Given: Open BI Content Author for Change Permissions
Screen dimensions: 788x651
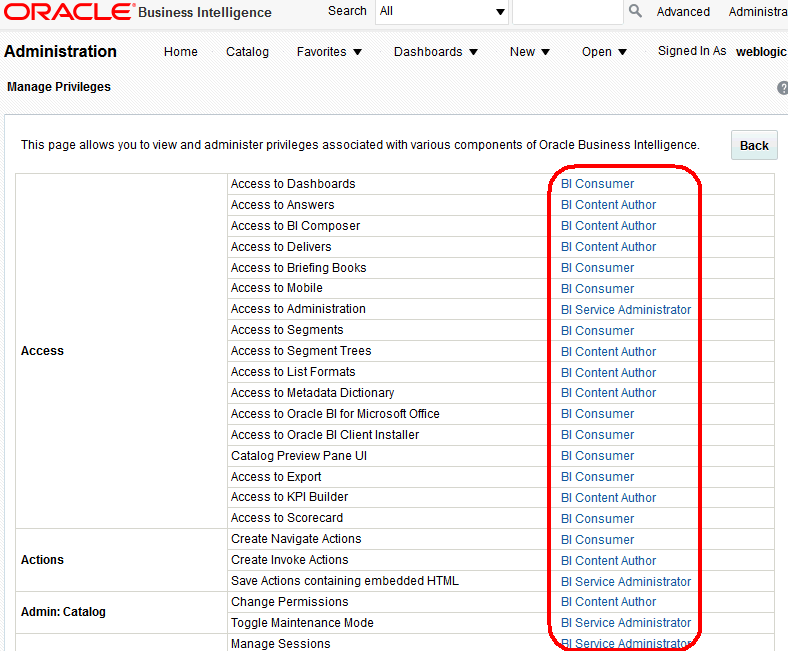Looking at the screenshot, I should tap(608, 602).
